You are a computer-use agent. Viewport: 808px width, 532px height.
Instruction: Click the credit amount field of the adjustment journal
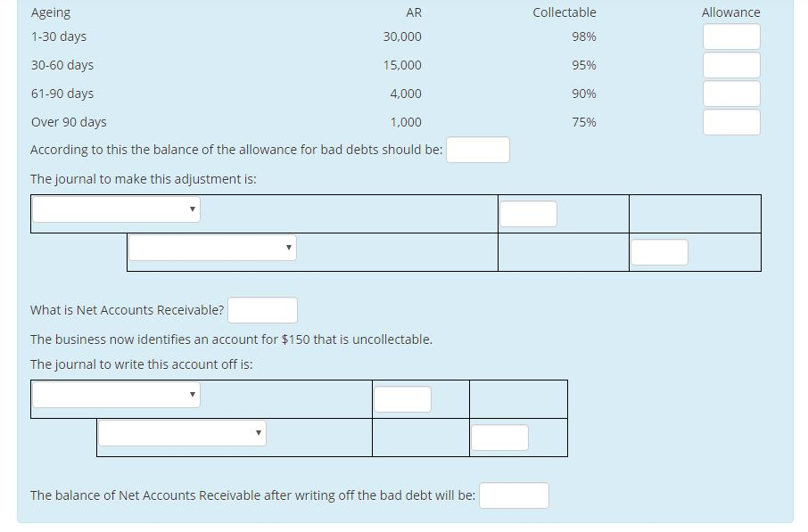(659, 252)
